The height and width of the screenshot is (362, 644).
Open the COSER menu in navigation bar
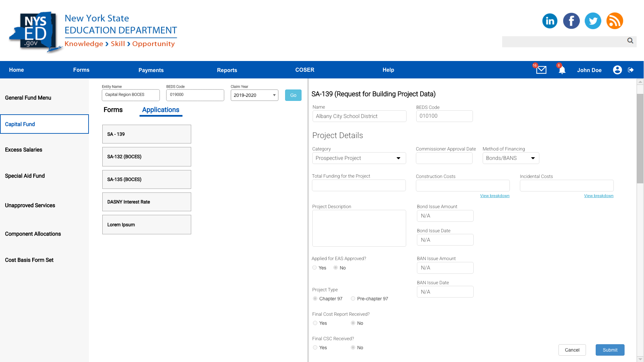pos(305,70)
